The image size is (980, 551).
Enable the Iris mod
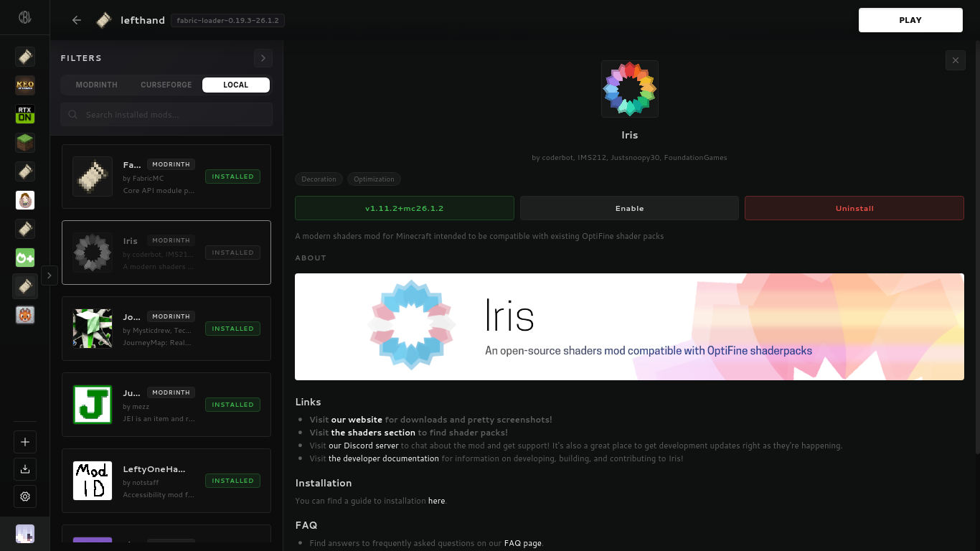(x=629, y=208)
